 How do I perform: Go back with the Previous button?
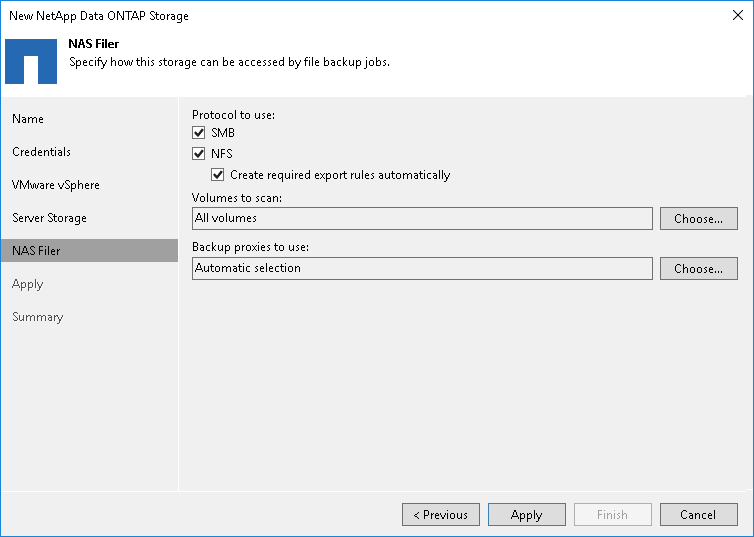click(x=440, y=515)
